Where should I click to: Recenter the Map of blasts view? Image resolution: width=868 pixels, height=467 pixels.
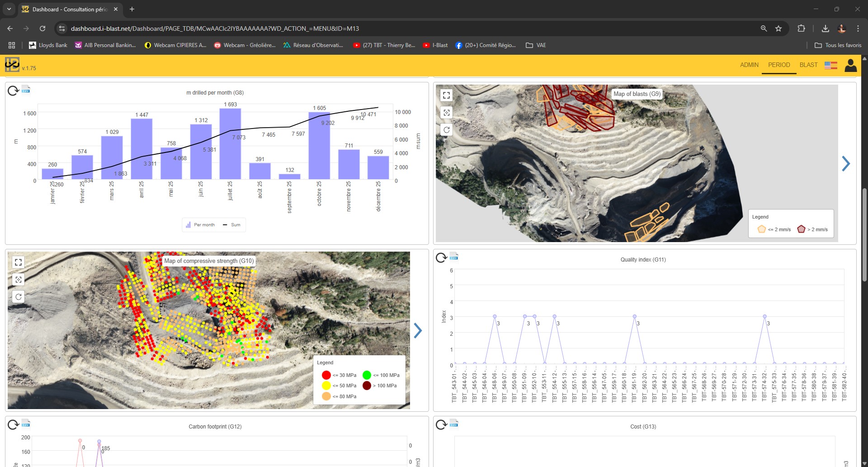(x=446, y=113)
